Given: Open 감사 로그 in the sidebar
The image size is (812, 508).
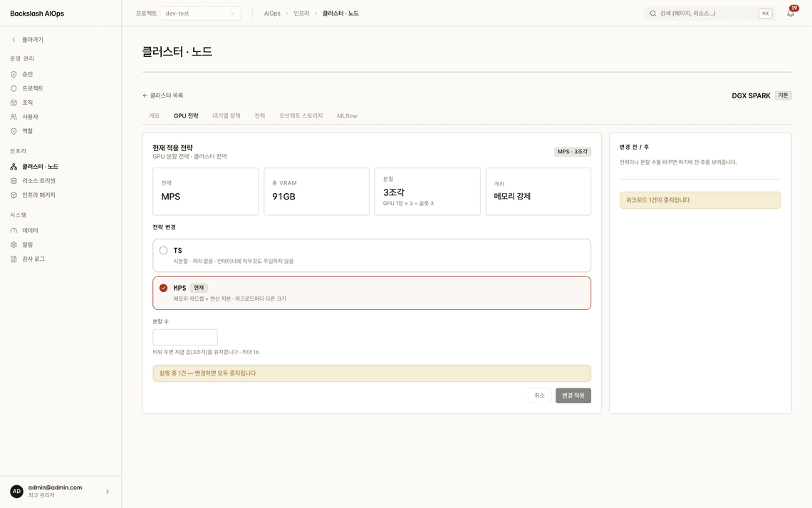Looking at the screenshot, I should point(33,259).
